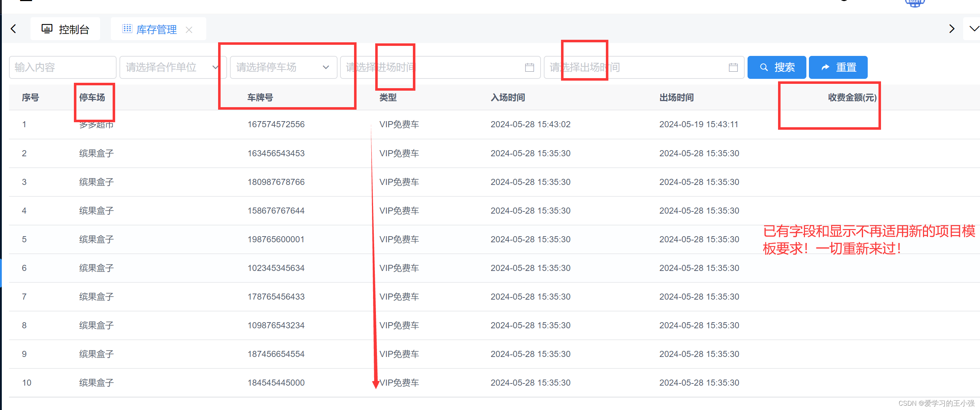Select plate number 102345345634

(x=276, y=268)
